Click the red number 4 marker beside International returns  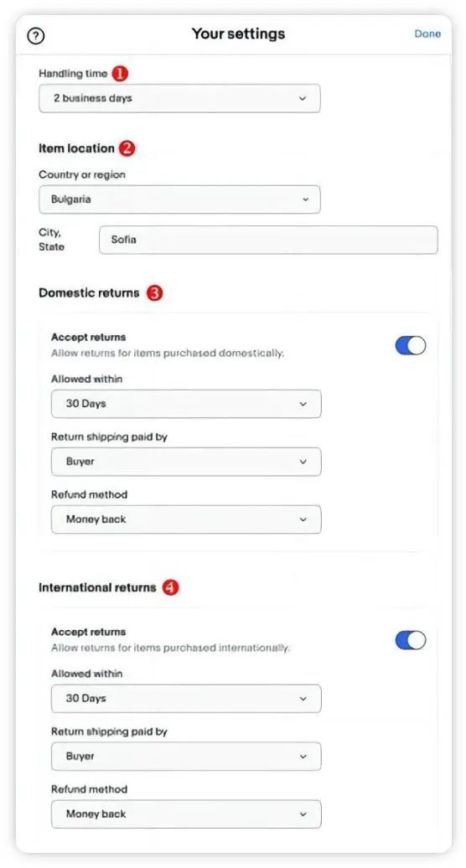[170, 587]
